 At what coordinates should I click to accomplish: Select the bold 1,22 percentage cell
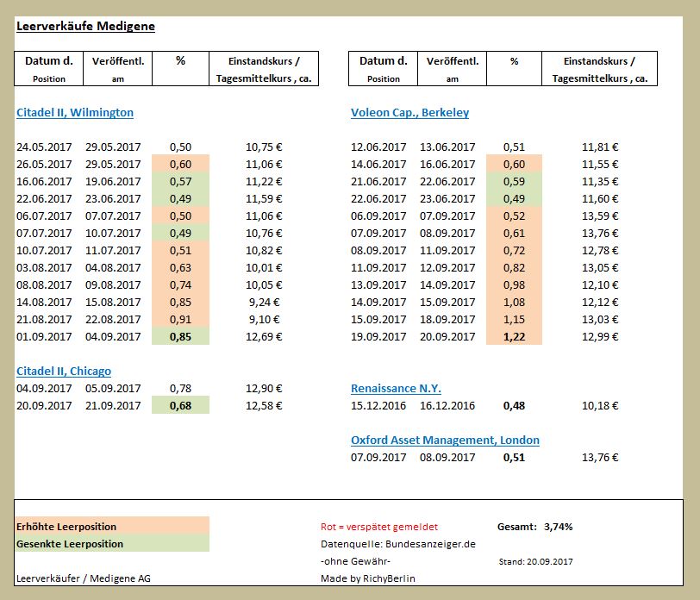(x=515, y=336)
